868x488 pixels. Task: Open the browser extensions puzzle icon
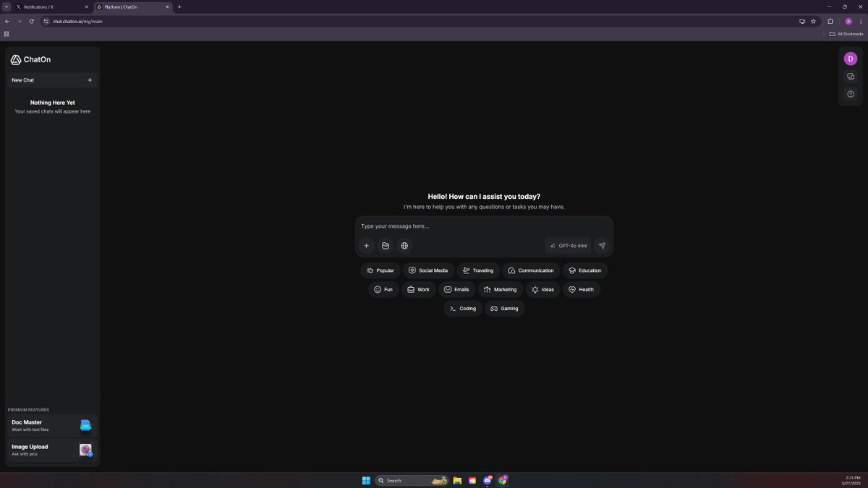(x=830, y=21)
